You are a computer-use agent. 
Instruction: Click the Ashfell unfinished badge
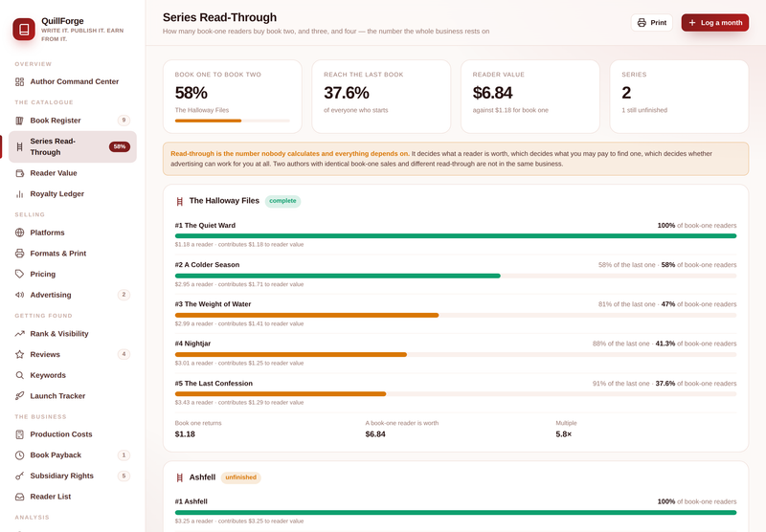coord(241,477)
